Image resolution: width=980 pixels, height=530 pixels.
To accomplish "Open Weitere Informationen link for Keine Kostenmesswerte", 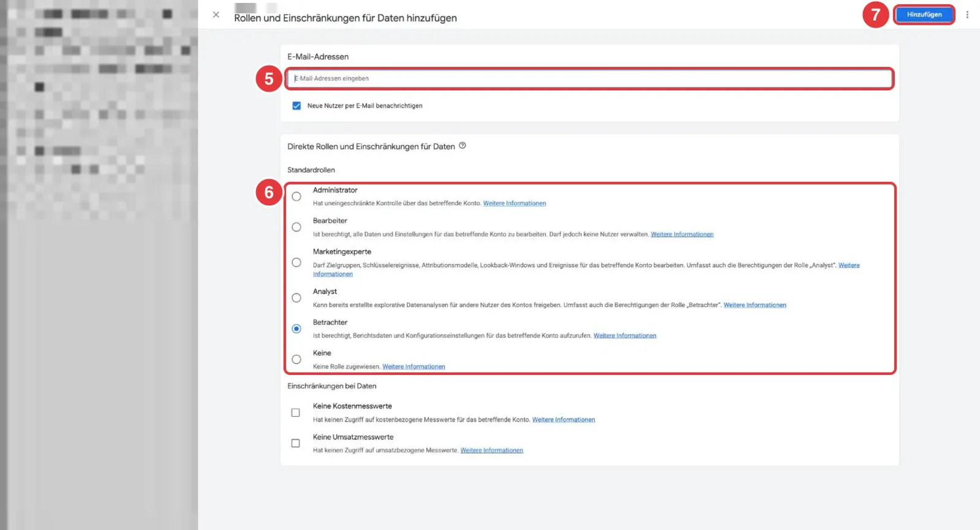I will click(x=563, y=420).
